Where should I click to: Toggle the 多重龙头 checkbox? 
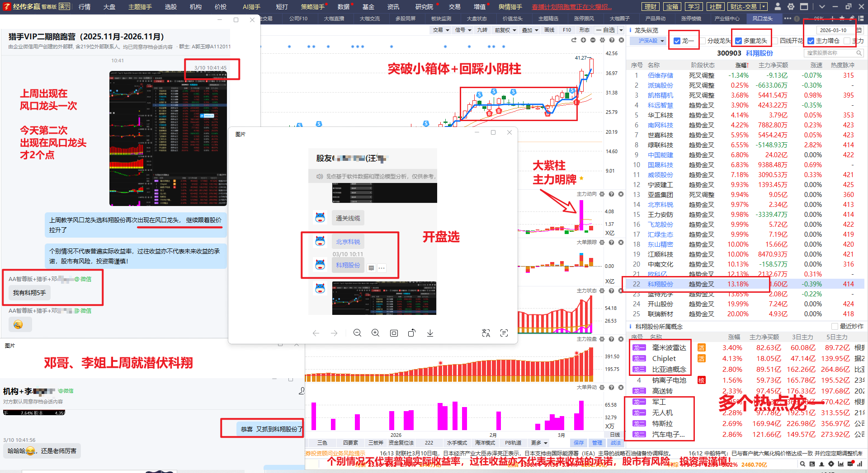click(x=738, y=41)
